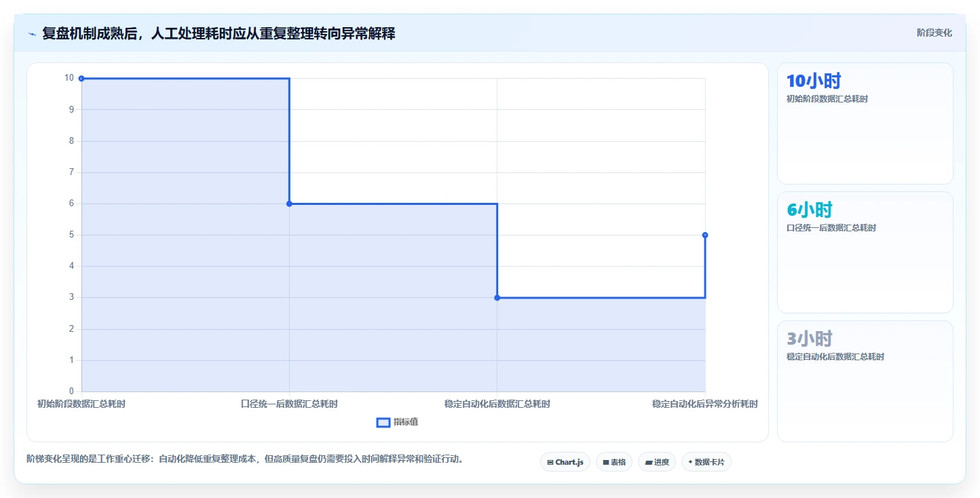Click x-axis label 初始阶段数据汇总耗时
The image size is (980, 498).
click(x=81, y=404)
